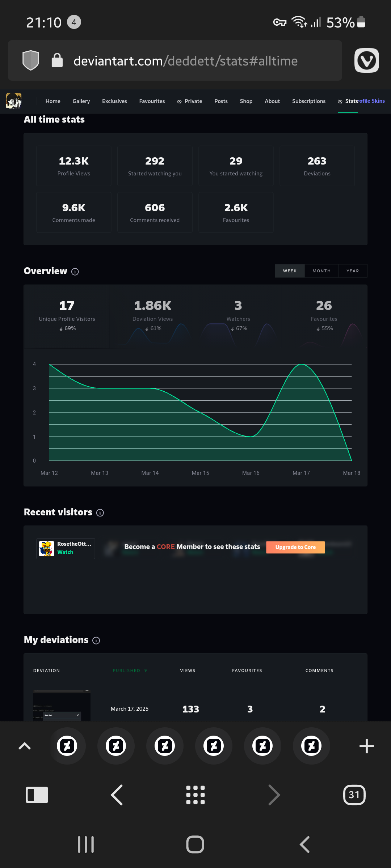The height and width of the screenshot is (868, 391).
Task: Open RosetheOtt visitor avatar
Action: tap(46, 549)
